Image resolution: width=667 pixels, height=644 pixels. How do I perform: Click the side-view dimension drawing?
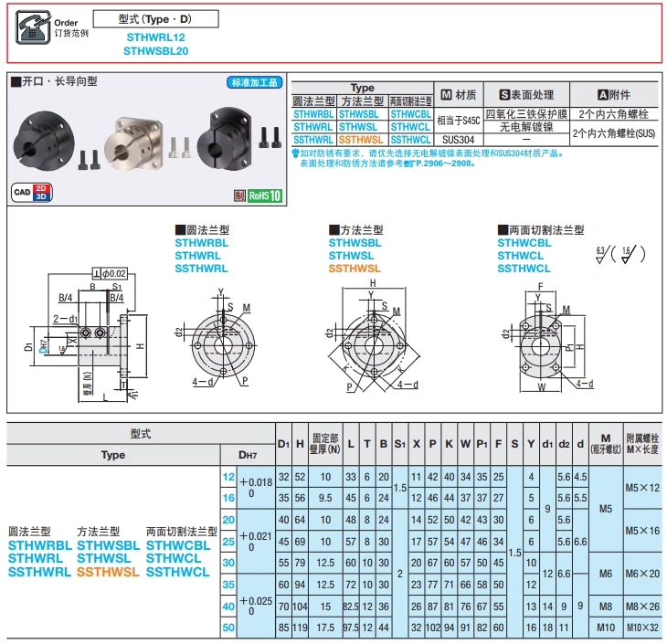[x=87, y=336]
